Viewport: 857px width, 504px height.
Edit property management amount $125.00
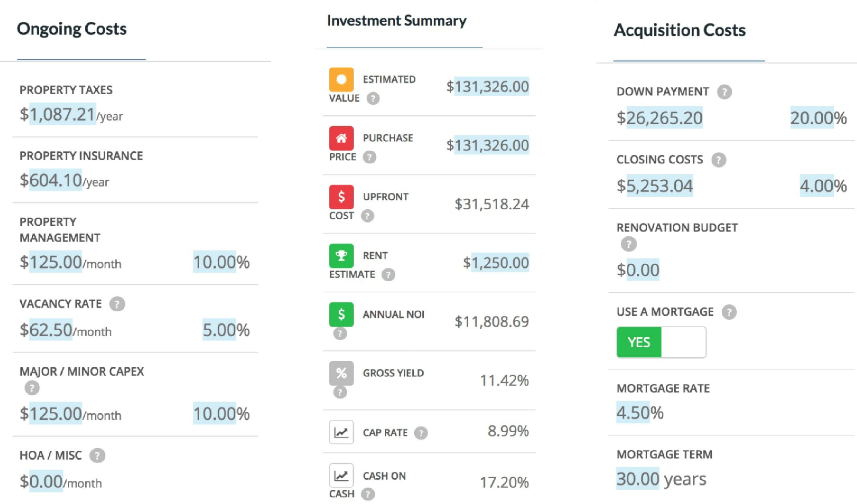point(56,262)
